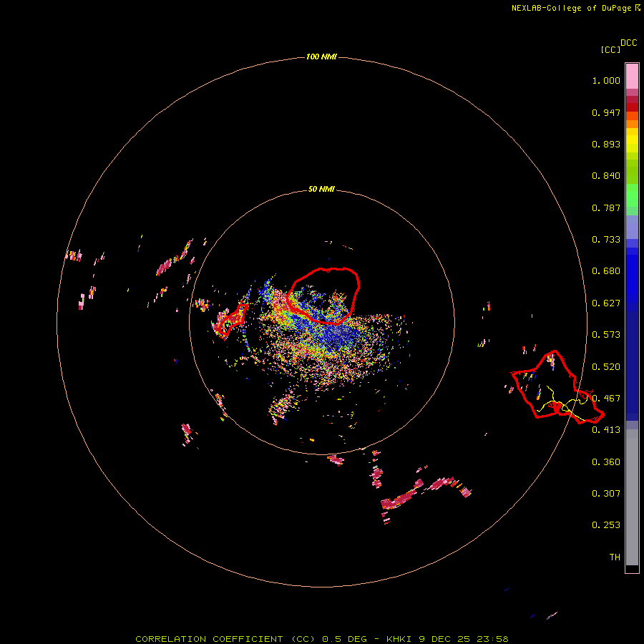Select the 0.680 legend value
The image size is (644, 644).
point(606,271)
